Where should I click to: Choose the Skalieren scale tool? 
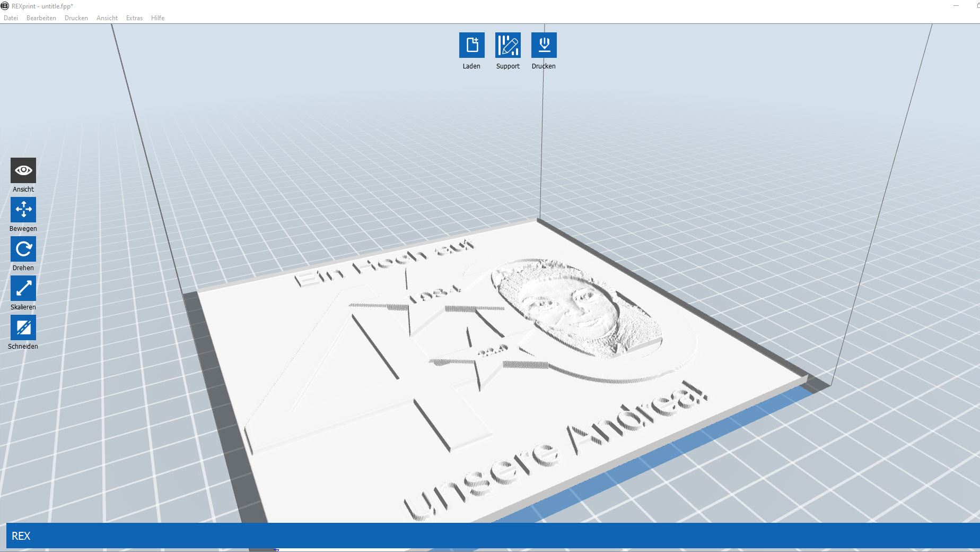(x=23, y=288)
